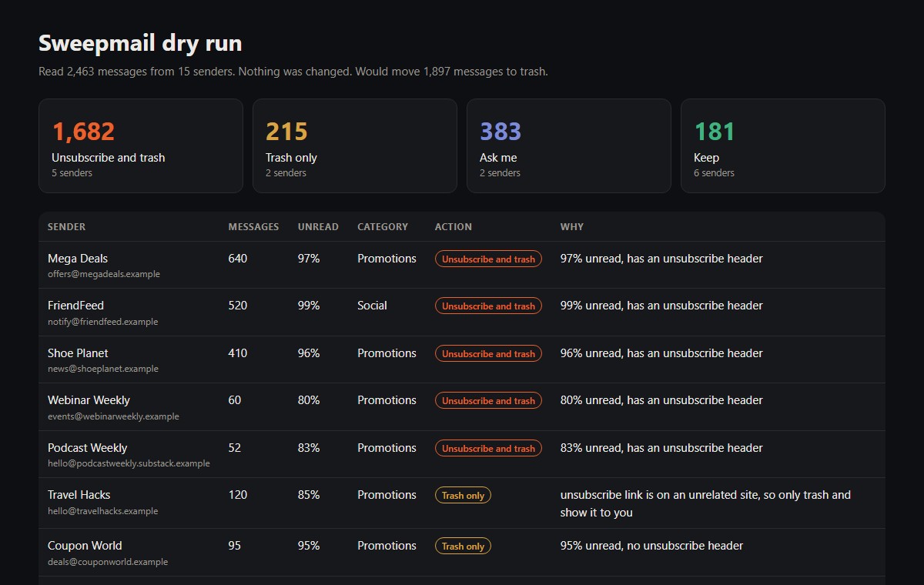Click the CATEGORY column header
This screenshot has height=585, width=924.
383,227
